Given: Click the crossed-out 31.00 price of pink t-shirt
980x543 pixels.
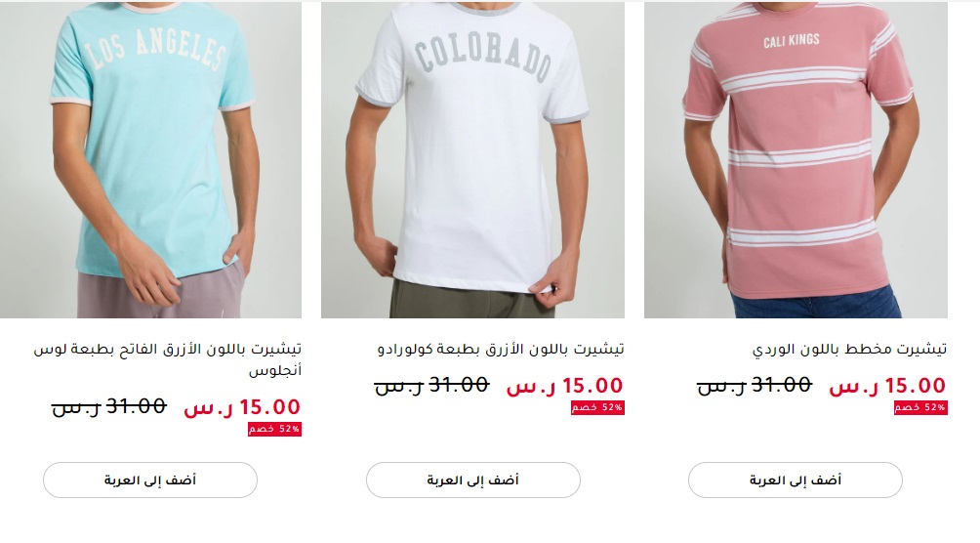Looking at the screenshot, I should (x=755, y=385).
